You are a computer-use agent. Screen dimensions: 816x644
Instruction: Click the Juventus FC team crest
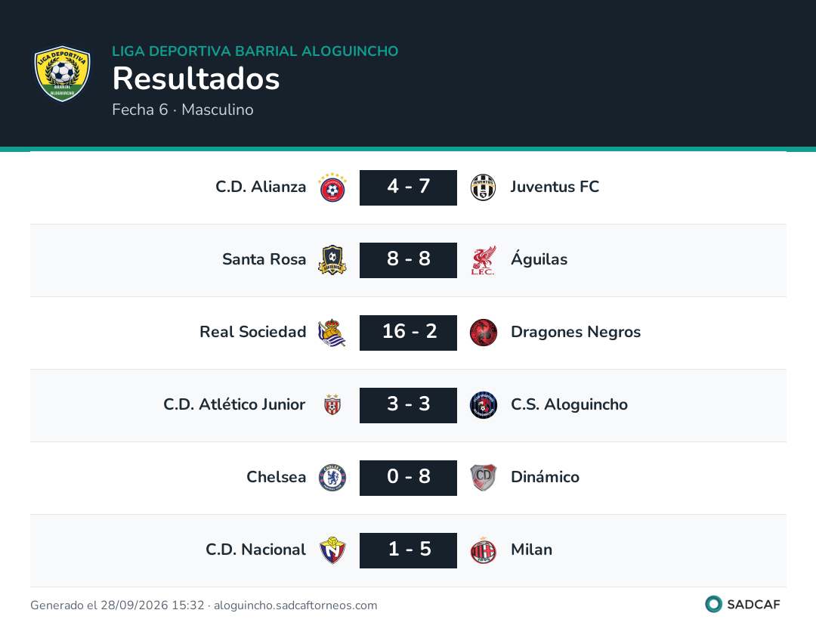coord(483,187)
